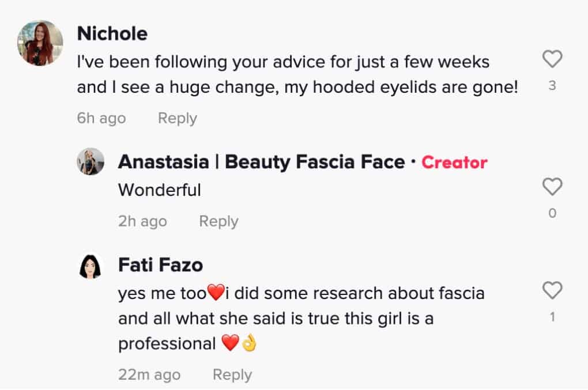Click the OK-hand emoji in Fati's comment

249,342
